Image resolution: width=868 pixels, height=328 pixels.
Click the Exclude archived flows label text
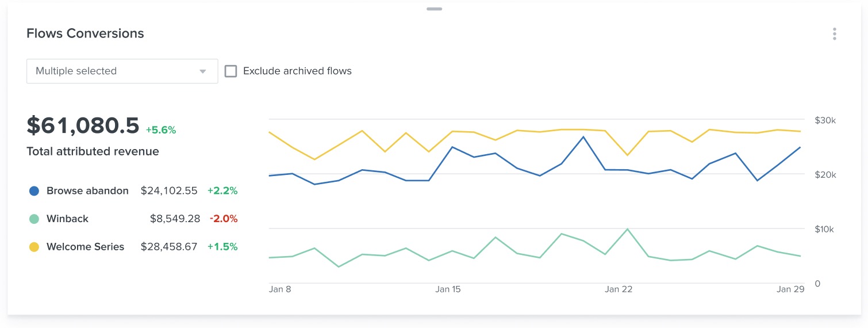tap(297, 71)
